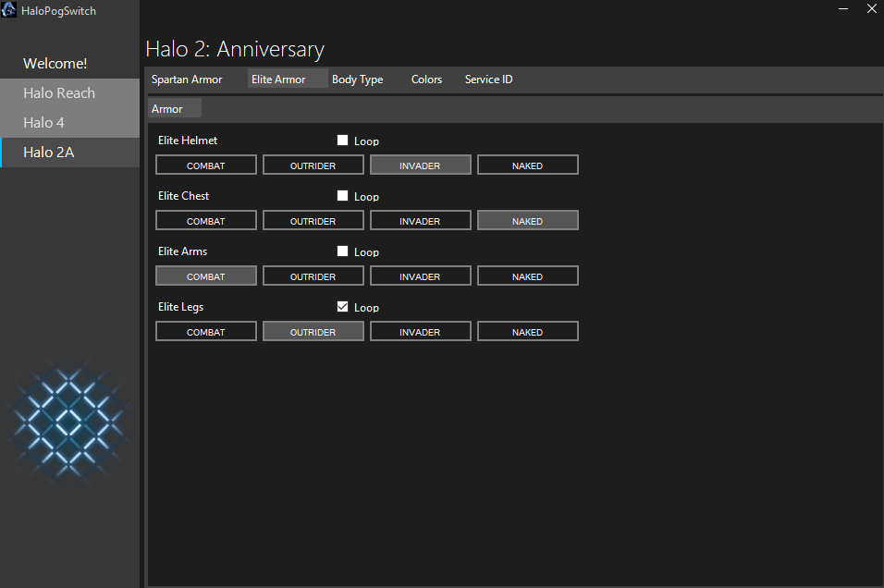Set Elite Arms to INVADER
884x588 pixels.
coord(420,276)
